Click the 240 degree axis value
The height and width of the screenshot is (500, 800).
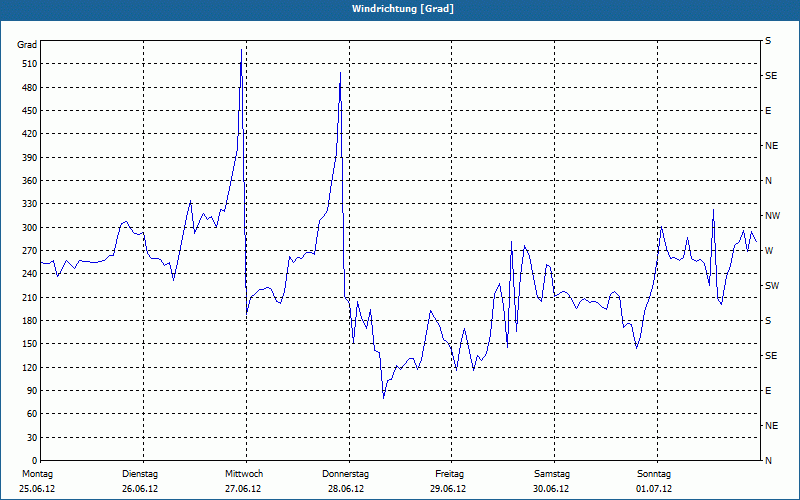pyautogui.click(x=30, y=274)
